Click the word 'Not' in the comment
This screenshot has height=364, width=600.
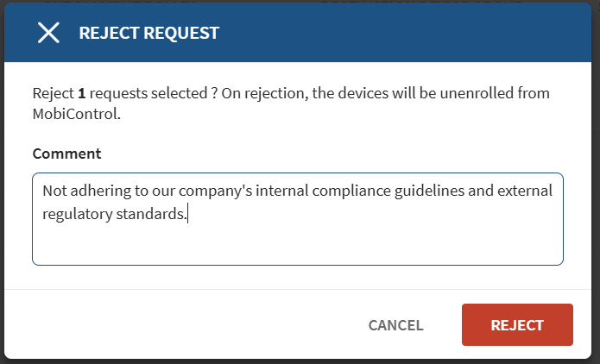[55, 191]
